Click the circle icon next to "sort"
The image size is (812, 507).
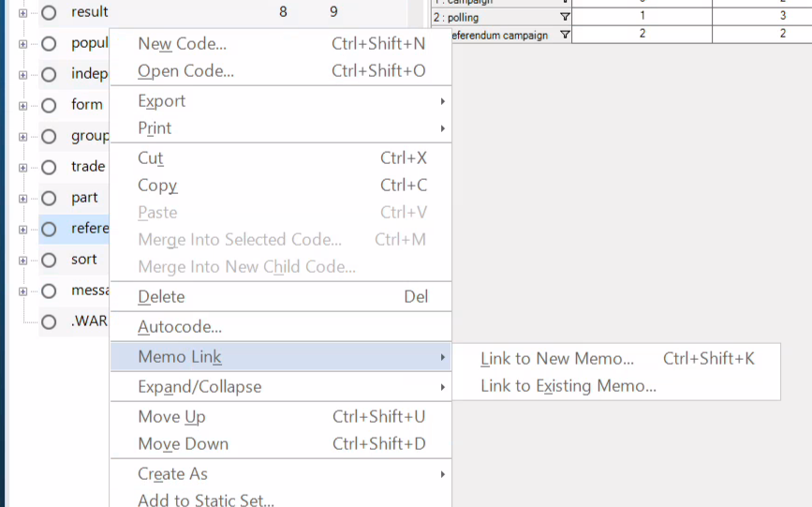coord(49,261)
